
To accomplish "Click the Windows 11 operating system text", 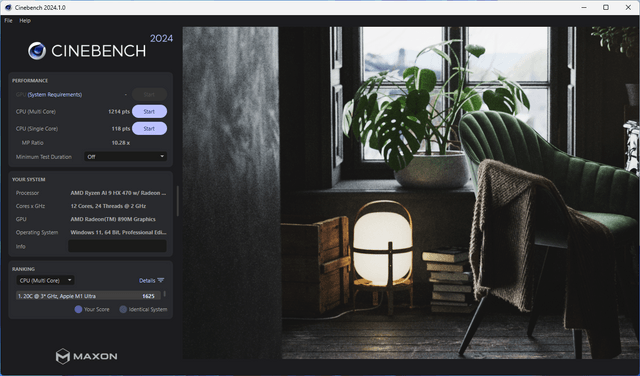I will pos(118,232).
